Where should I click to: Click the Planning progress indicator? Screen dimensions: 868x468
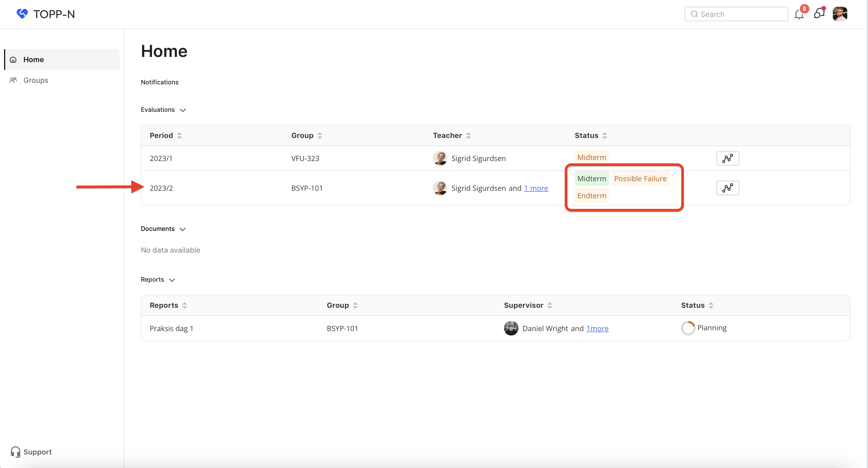click(x=688, y=328)
